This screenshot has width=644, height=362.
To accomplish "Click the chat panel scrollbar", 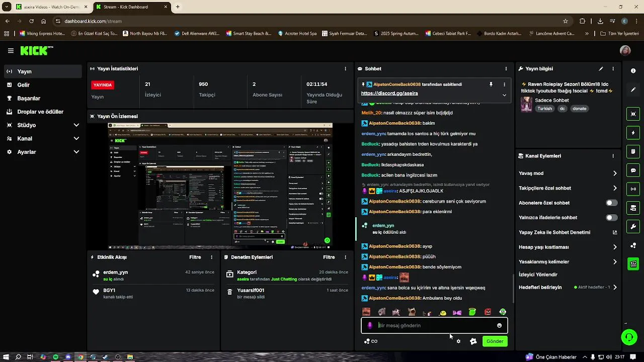I will point(513,288).
